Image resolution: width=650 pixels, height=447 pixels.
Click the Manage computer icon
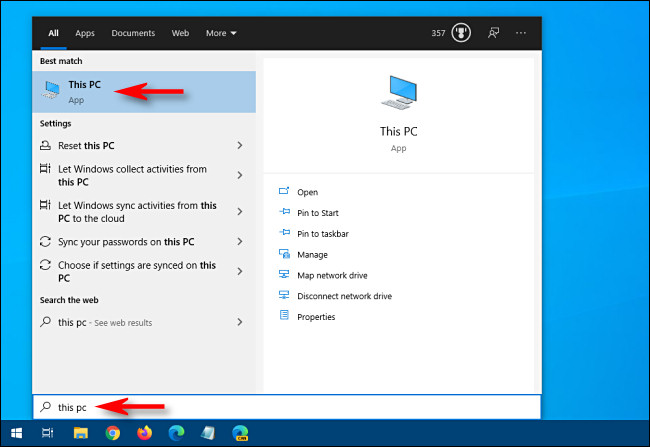284,253
